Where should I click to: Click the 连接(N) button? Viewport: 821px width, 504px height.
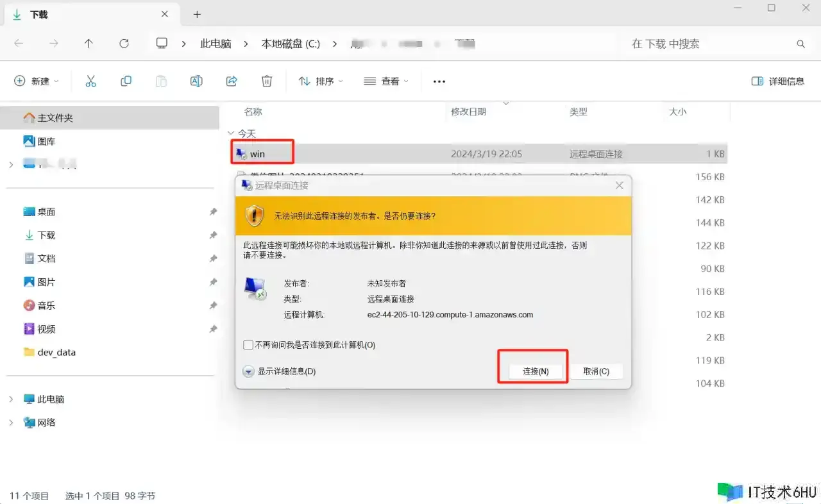click(535, 371)
